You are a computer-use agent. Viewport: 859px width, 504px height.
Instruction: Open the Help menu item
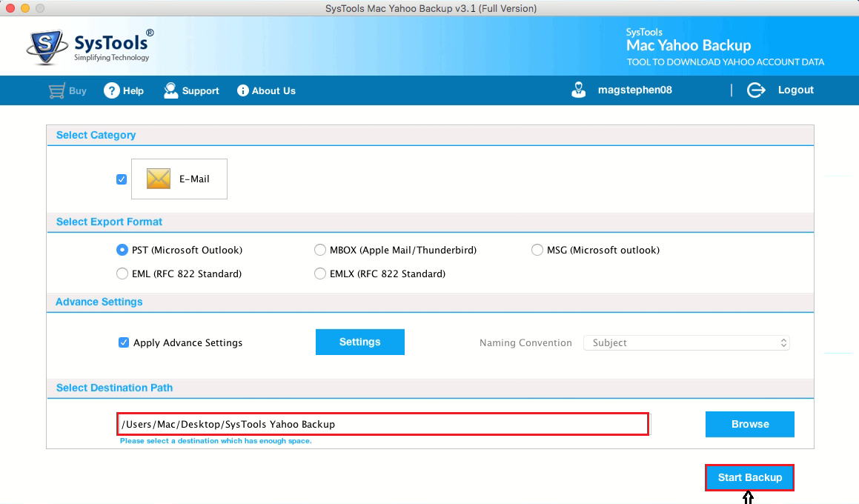point(124,91)
